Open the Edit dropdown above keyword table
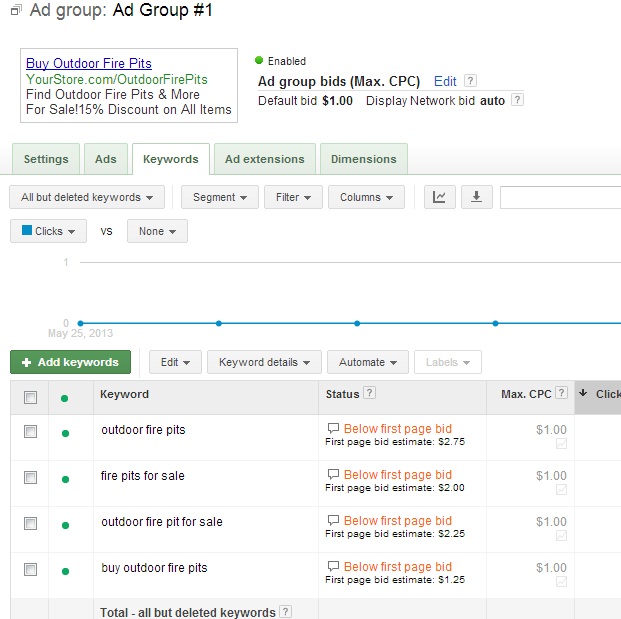 [175, 362]
